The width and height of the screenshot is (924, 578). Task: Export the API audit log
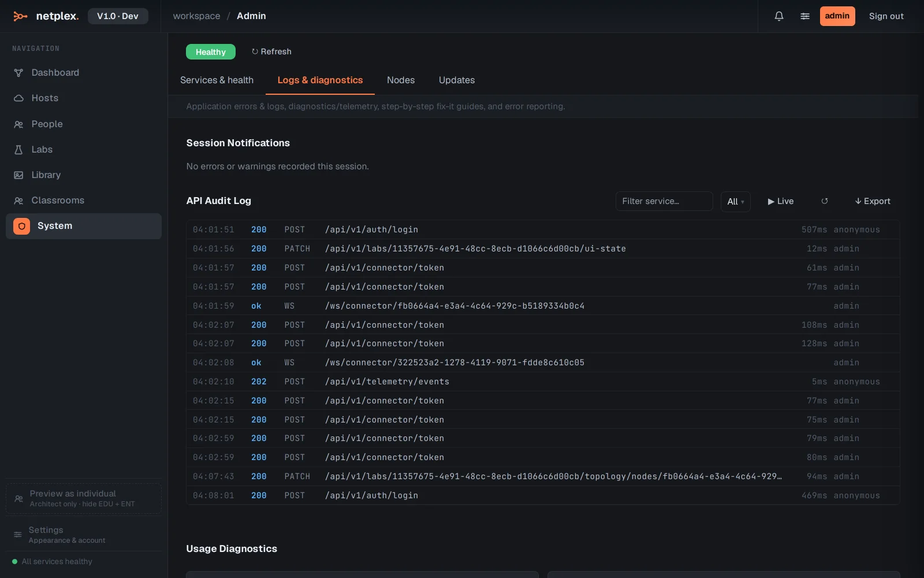click(873, 201)
